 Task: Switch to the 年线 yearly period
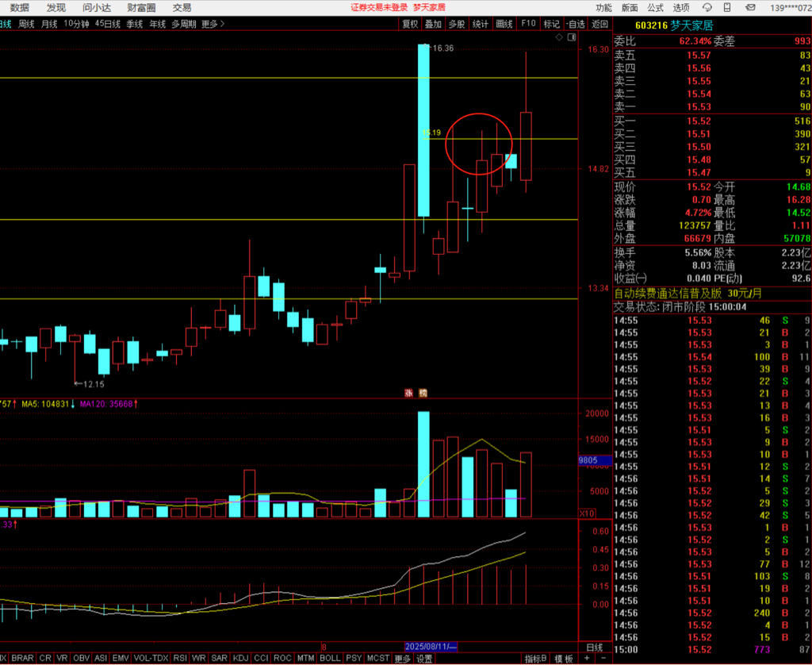(158, 24)
